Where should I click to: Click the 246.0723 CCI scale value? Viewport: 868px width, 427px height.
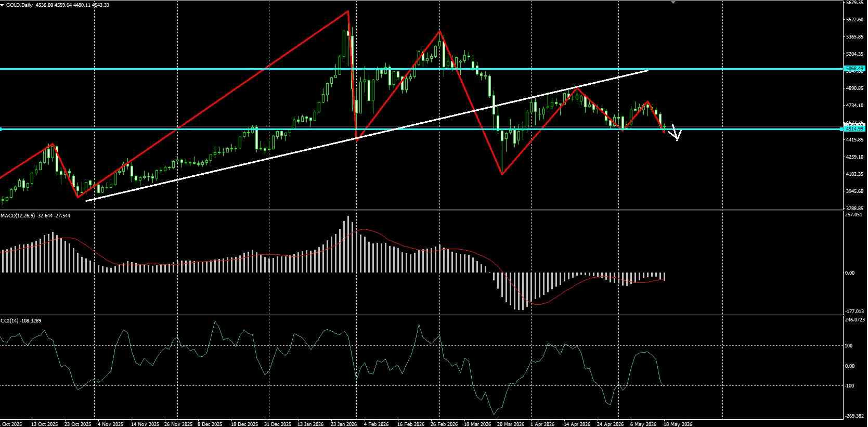(x=855, y=320)
